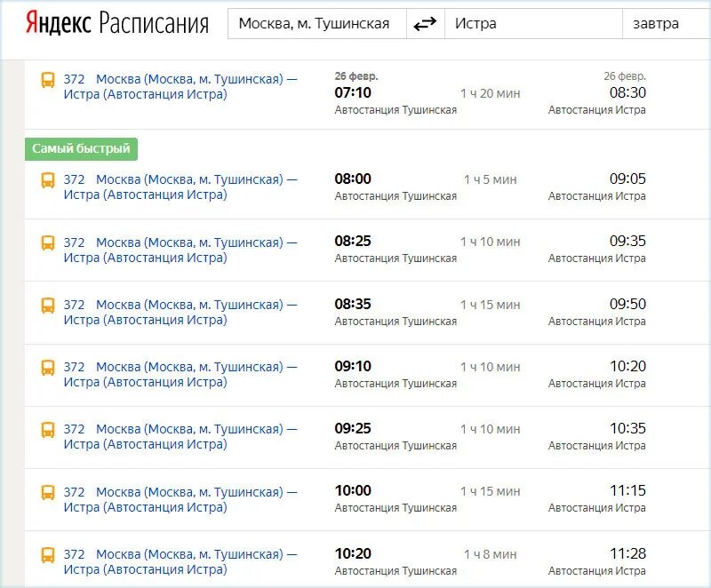
Task: Click the Яндекс logo
Action: (x=59, y=23)
